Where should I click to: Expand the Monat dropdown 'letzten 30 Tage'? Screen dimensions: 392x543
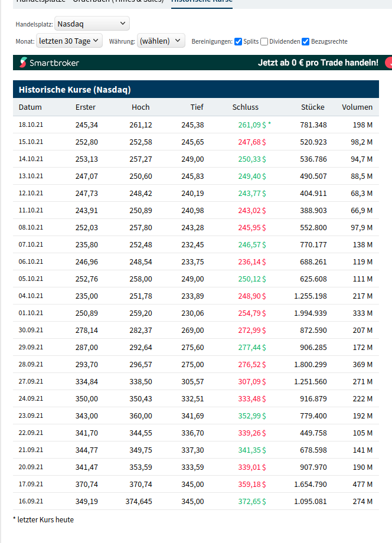(x=69, y=41)
